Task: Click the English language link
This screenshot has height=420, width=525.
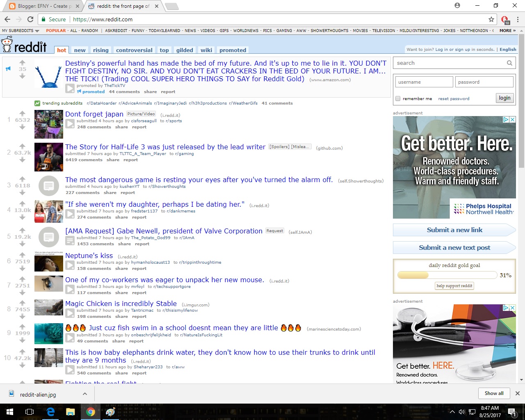Action: 508,50
